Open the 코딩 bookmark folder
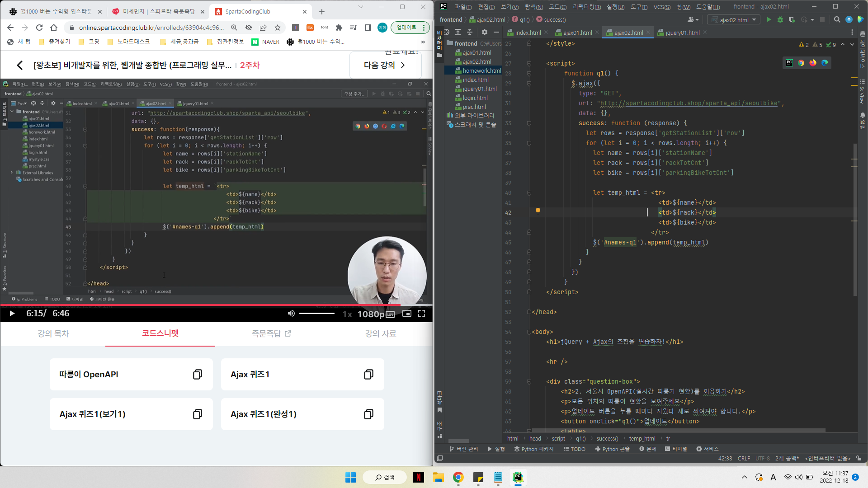This screenshot has width=868, height=488. click(x=89, y=42)
